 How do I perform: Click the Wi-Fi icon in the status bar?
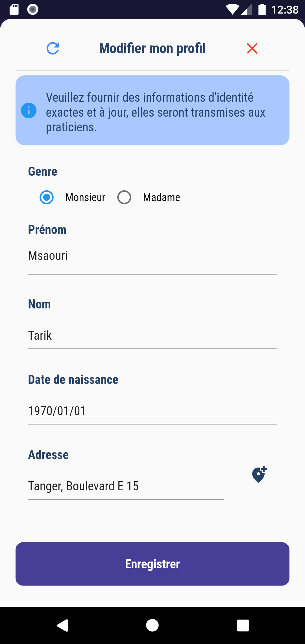[x=232, y=9]
